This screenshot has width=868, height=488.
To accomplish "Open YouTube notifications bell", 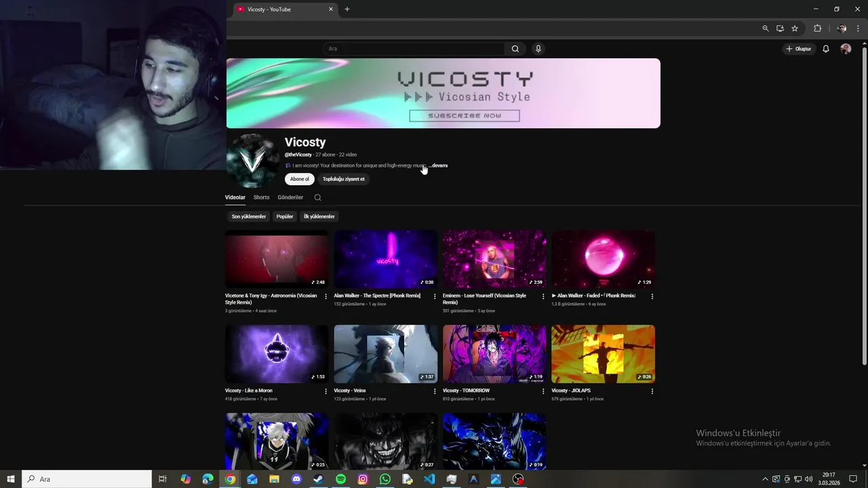I will pos(826,49).
